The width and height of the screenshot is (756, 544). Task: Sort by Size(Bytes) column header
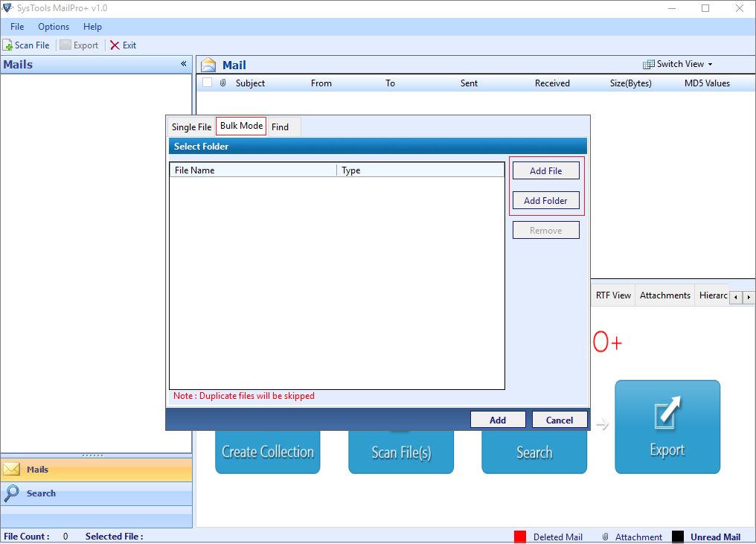pos(631,83)
